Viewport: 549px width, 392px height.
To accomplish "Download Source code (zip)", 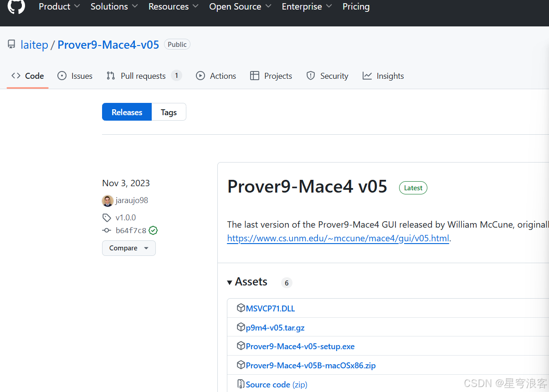I will pos(277,385).
